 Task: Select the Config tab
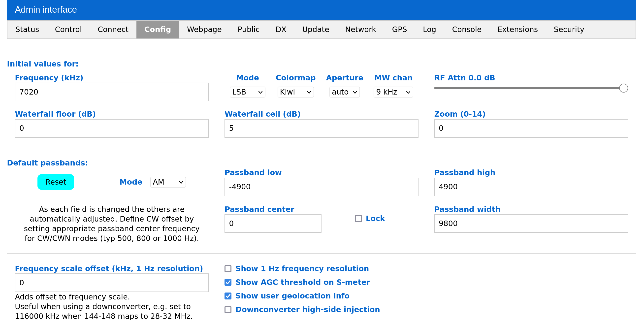(158, 30)
